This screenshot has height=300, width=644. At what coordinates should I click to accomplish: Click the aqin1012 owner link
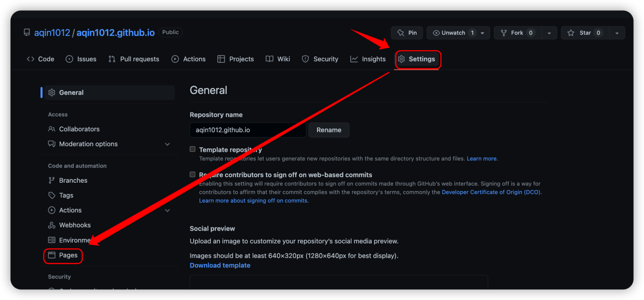tap(52, 33)
